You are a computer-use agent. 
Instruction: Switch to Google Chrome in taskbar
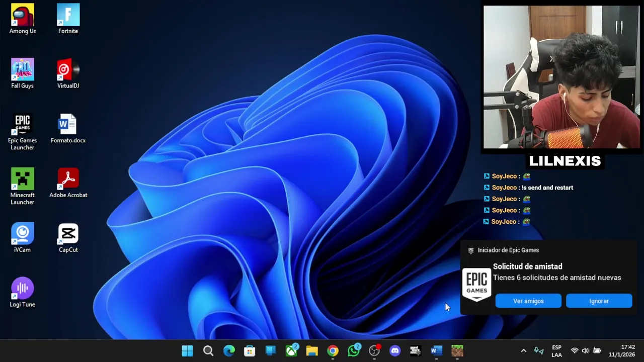[333, 350]
